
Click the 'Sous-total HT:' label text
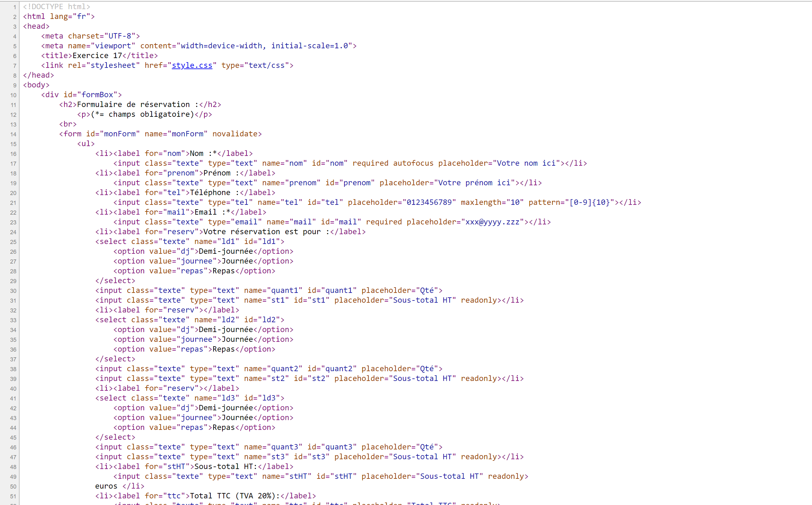[226, 466]
